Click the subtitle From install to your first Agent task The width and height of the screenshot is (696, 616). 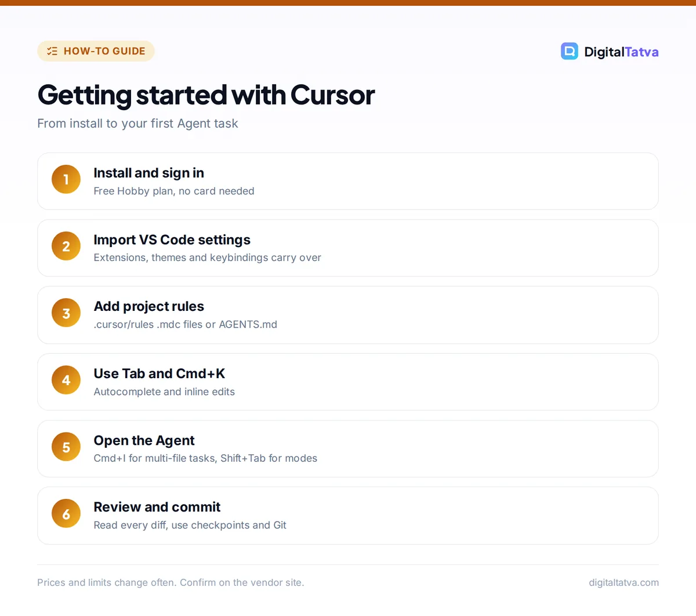pos(137,124)
